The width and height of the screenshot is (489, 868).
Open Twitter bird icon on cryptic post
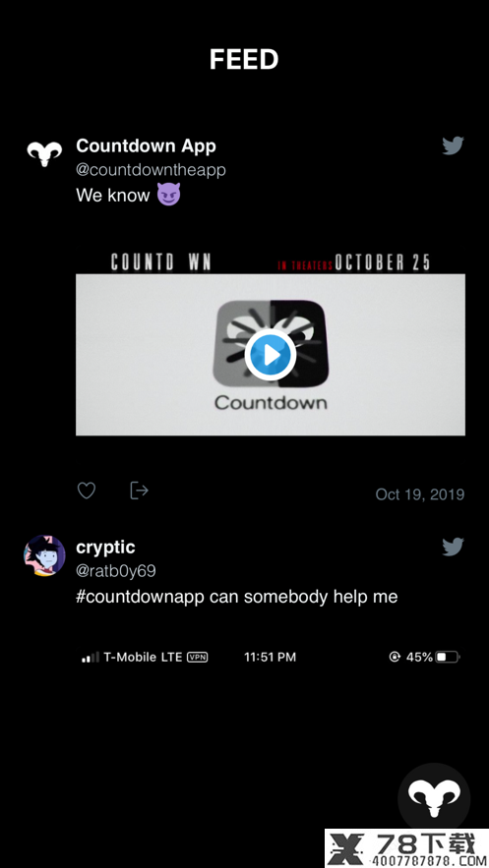coord(453,547)
